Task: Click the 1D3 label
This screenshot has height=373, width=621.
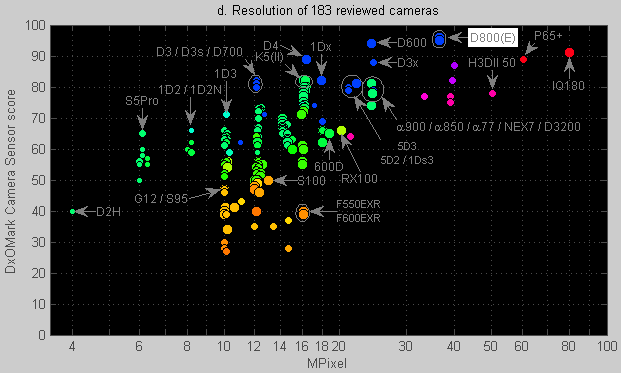Action: 225,74
